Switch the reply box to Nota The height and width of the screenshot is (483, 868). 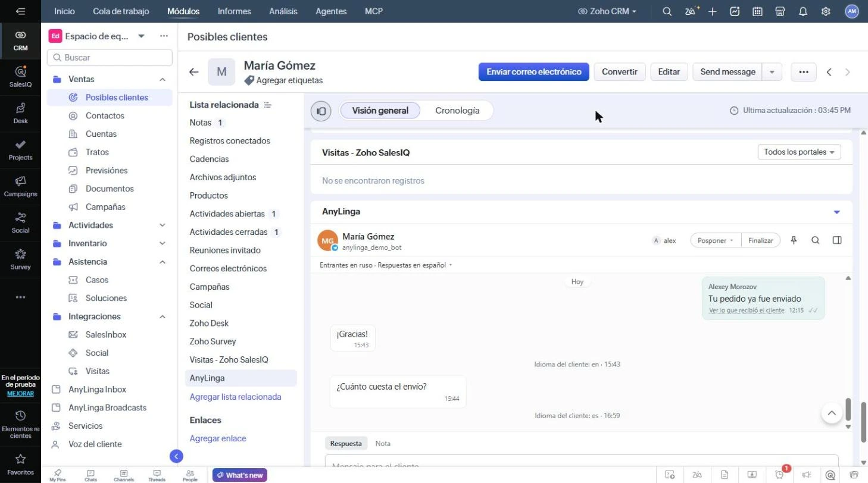pyautogui.click(x=383, y=444)
